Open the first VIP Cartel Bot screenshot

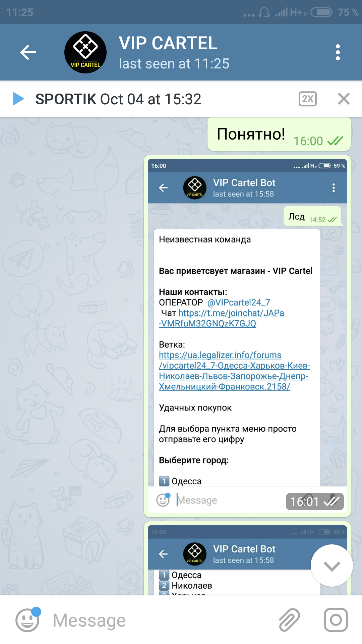[x=247, y=336]
